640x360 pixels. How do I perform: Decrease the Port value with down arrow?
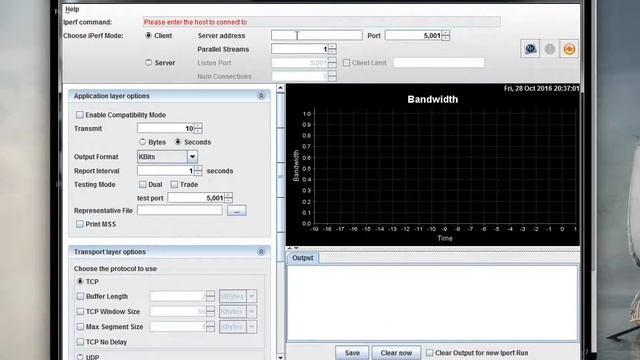[x=446, y=38]
